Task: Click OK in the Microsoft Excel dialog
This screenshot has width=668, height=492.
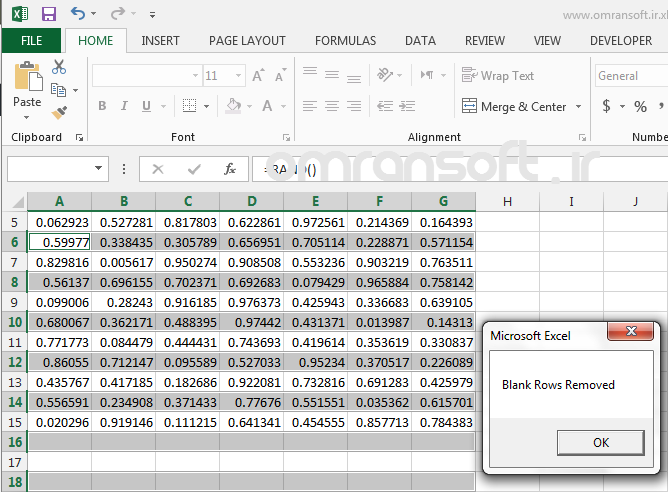Action: (601, 443)
